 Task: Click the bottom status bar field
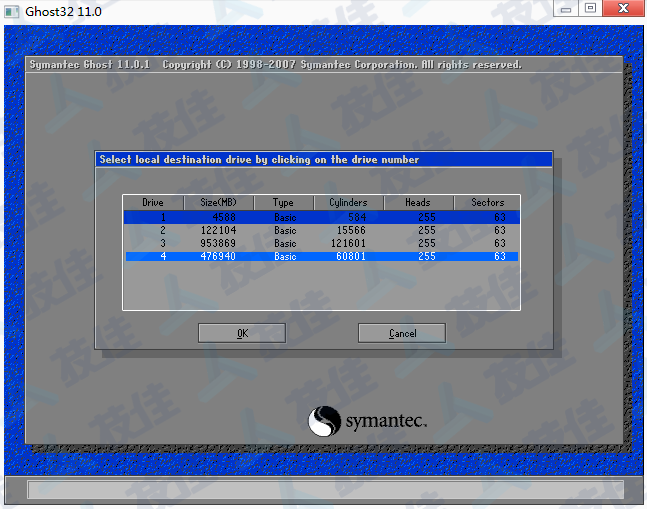(326, 490)
